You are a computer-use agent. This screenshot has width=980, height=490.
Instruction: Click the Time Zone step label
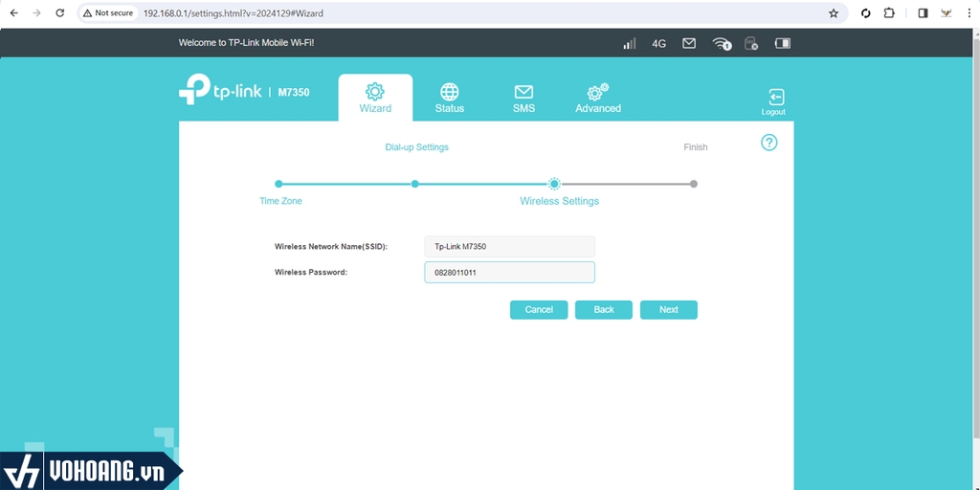coord(280,201)
